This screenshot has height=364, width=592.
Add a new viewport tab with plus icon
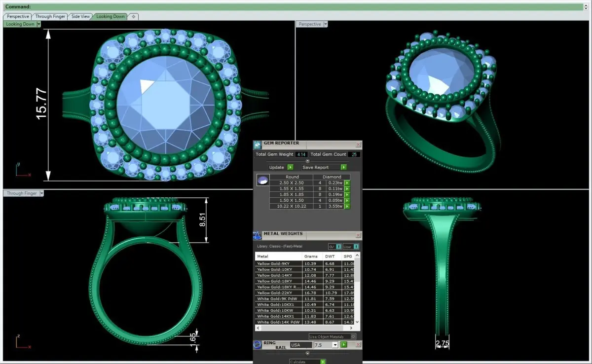tap(133, 16)
